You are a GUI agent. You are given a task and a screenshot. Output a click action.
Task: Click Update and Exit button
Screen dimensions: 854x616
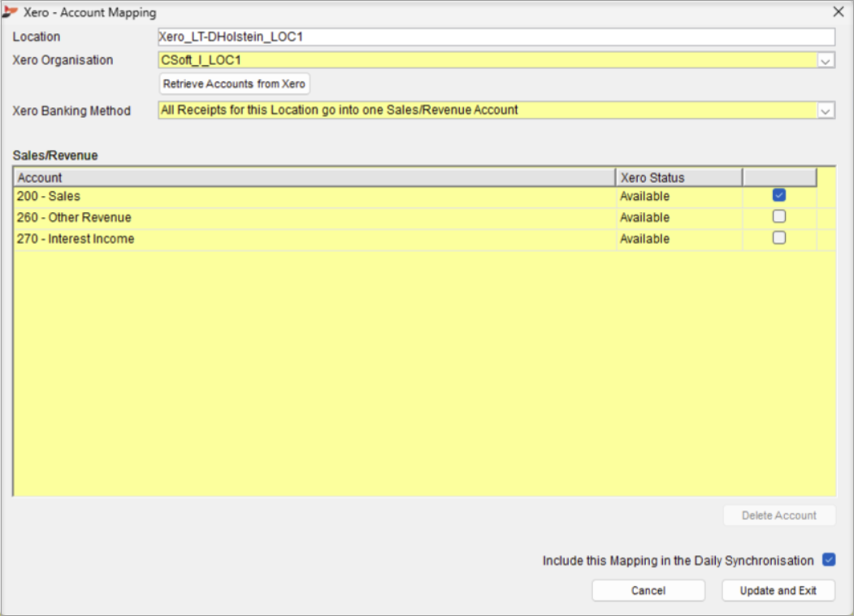point(778,591)
